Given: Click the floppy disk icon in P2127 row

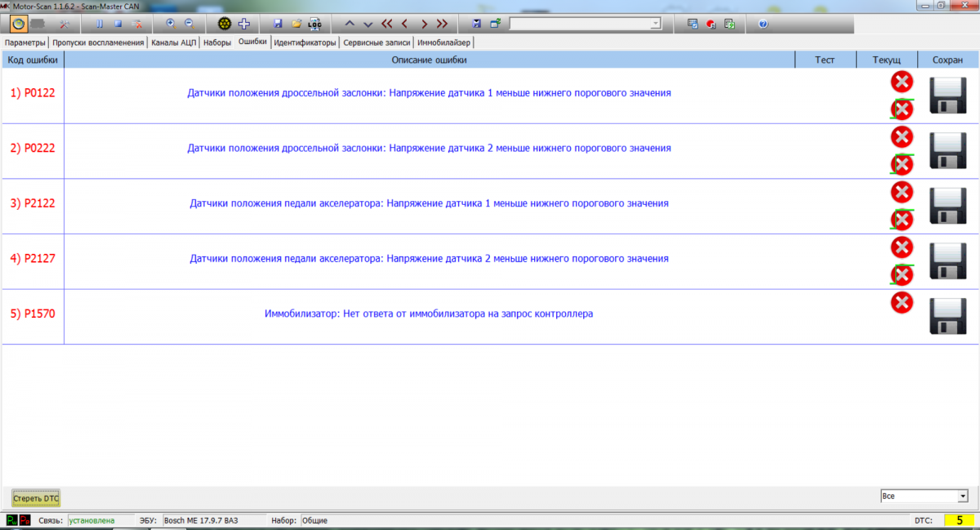Looking at the screenshot, I should (x=948, y=261).
